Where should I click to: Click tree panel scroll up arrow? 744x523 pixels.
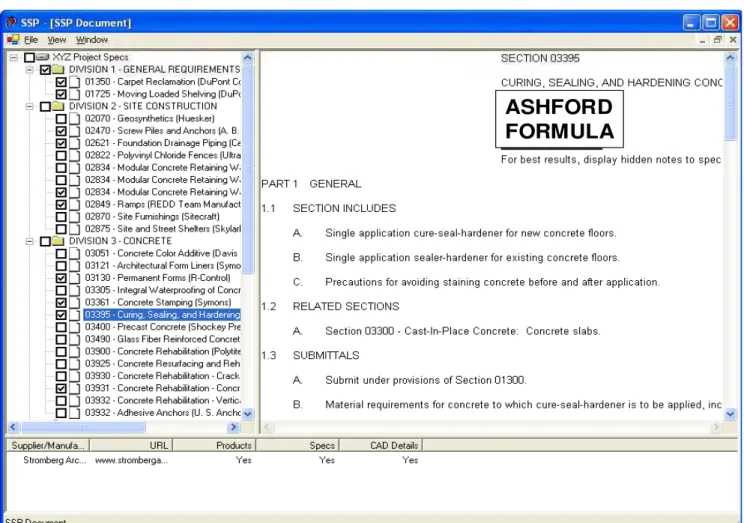pos(248,58)
